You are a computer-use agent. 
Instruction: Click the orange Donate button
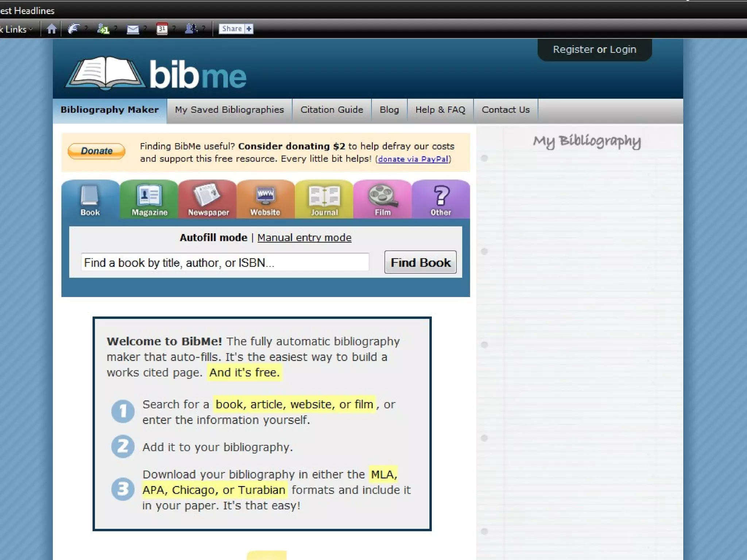pyautogui.click(x=96, y=151)
